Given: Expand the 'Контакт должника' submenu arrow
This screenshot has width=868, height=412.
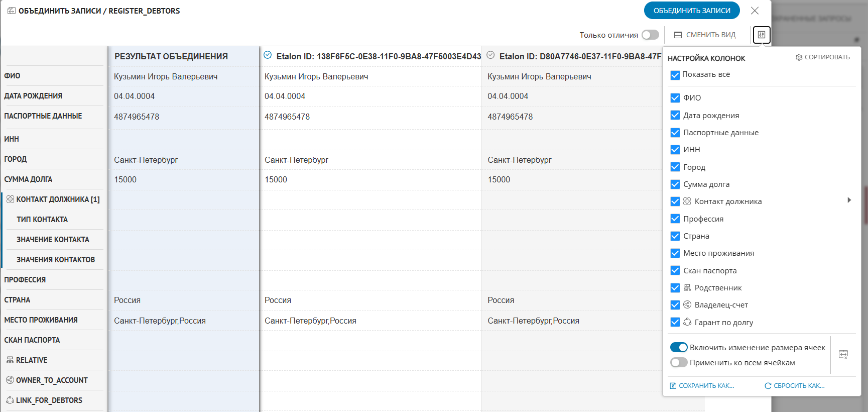Looking at the screenshot, I should (x=849, y=200).
